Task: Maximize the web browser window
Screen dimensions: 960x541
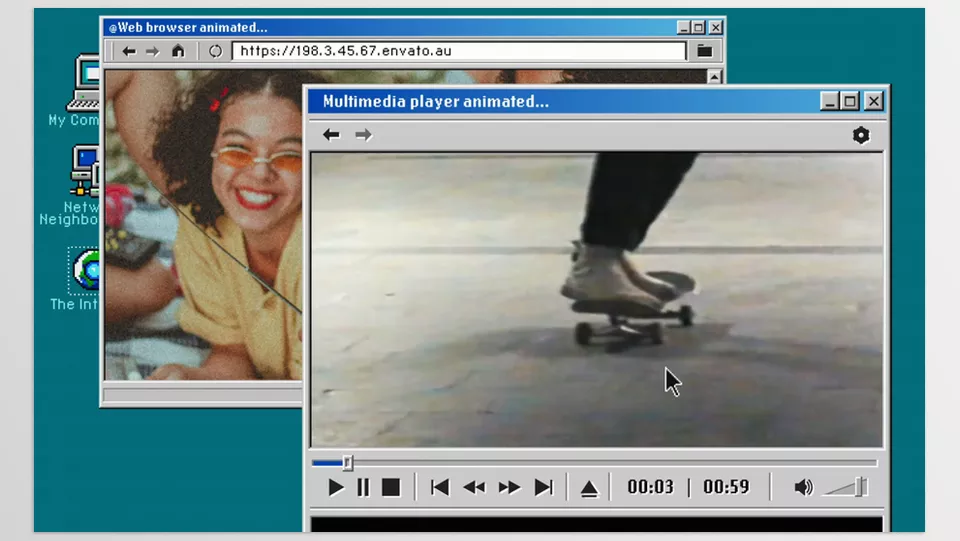Action: coord(699,28)
